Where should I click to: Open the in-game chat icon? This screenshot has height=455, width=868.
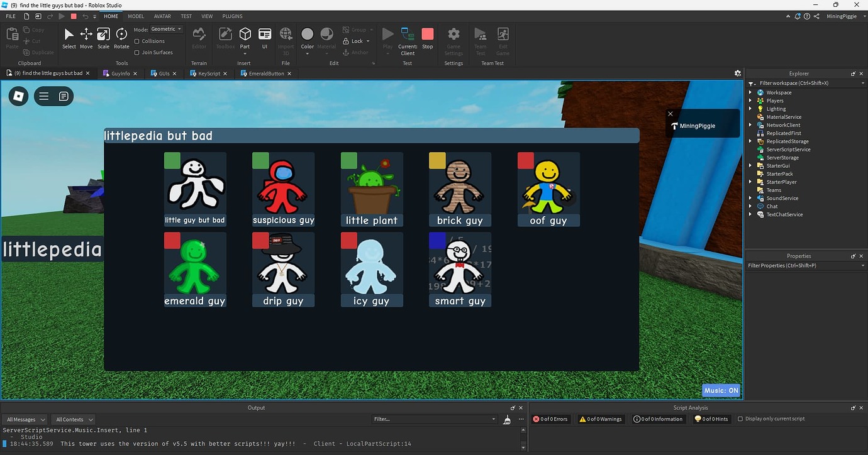pyautogui.click(x=64, y=96)
